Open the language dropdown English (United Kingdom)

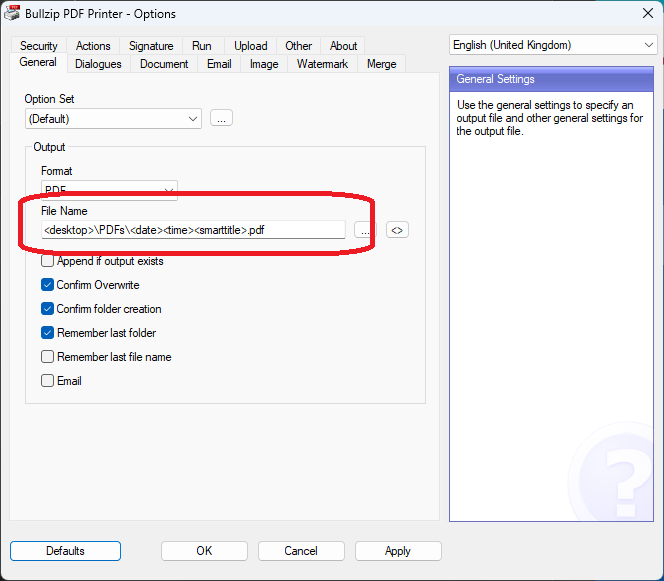tap(553, 45)
